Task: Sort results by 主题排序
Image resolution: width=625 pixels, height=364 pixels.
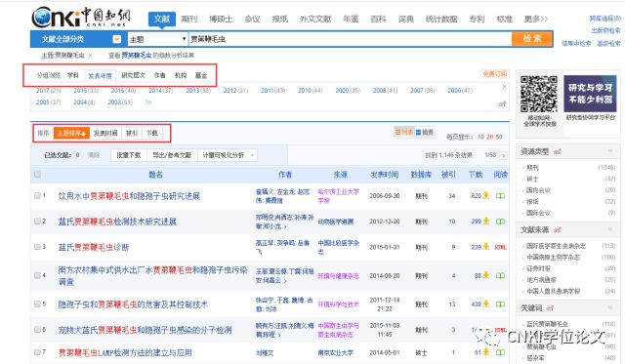Action: [71, 133]
